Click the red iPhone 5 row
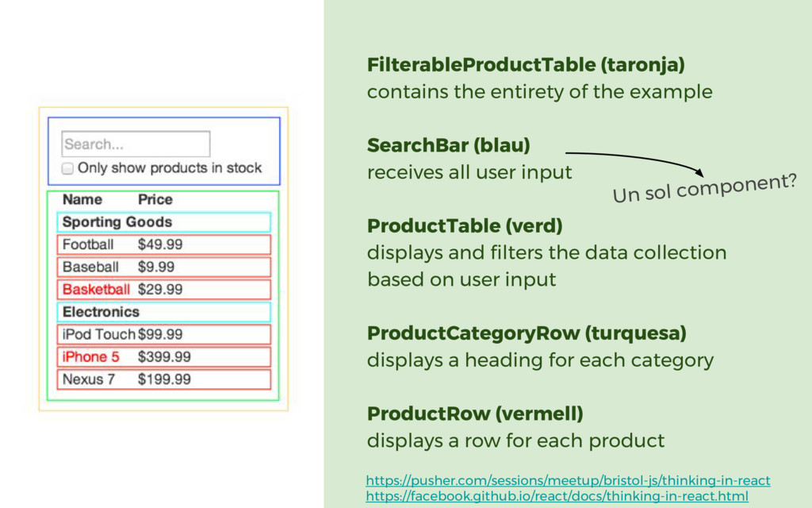 163,356
